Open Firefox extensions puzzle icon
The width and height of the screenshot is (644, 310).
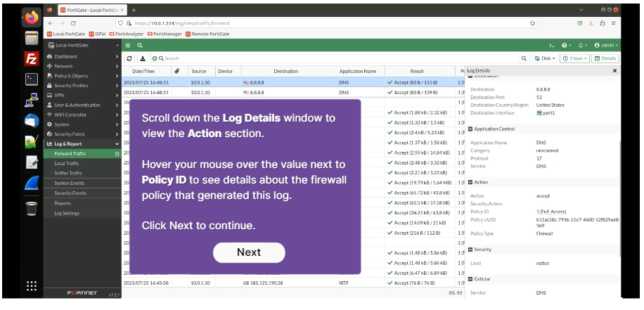tap(602, 23)
